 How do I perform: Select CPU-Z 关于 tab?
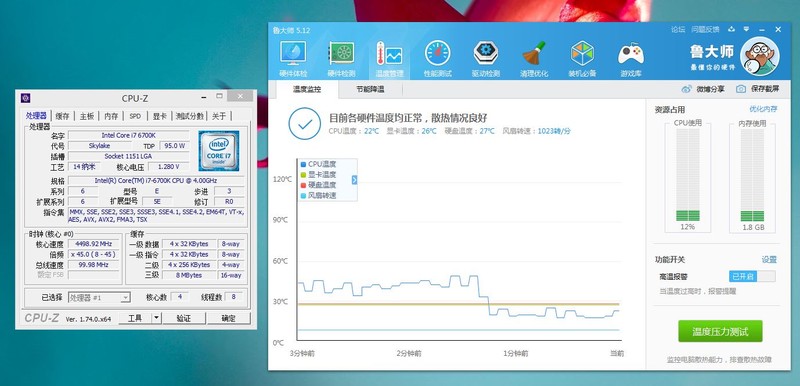(x=219, y=116)
